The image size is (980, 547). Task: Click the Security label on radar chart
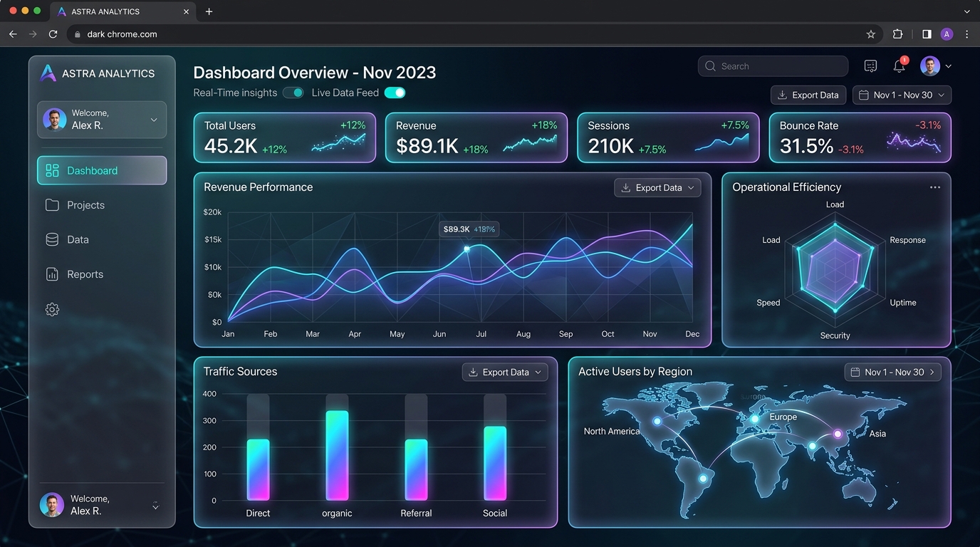pyautogui.click(x=835, y=335)
